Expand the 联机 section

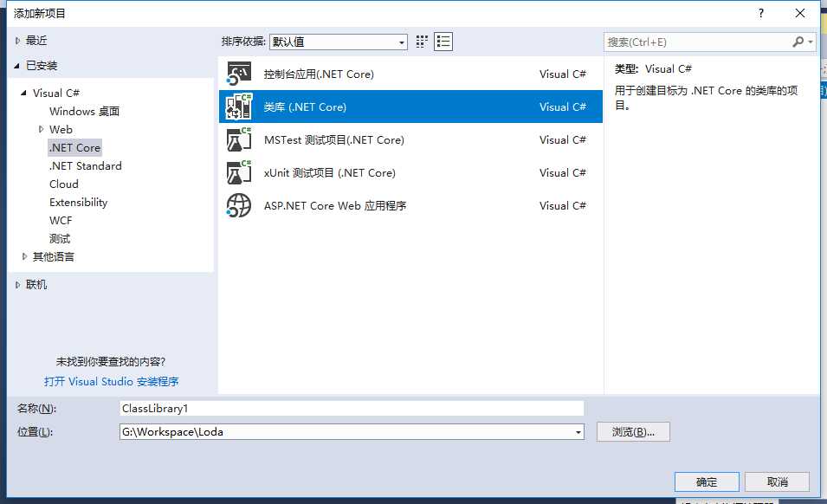17,285
